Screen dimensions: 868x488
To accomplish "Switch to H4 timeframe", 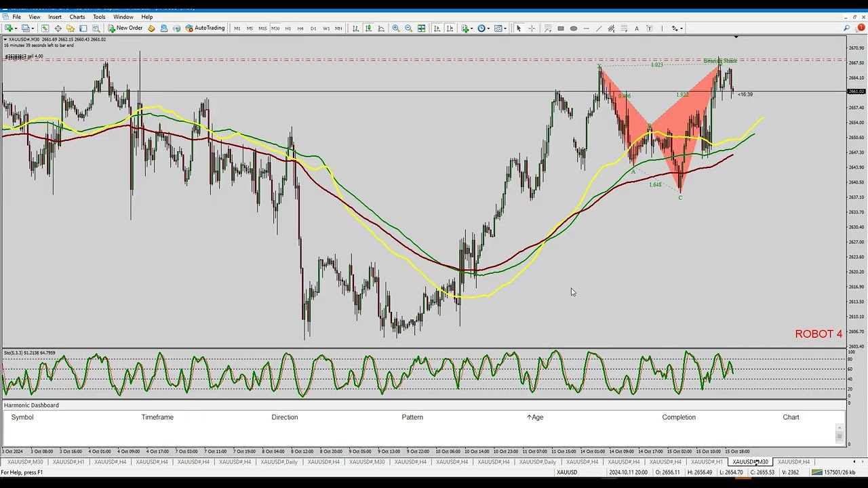I will (x=300, y=28).
